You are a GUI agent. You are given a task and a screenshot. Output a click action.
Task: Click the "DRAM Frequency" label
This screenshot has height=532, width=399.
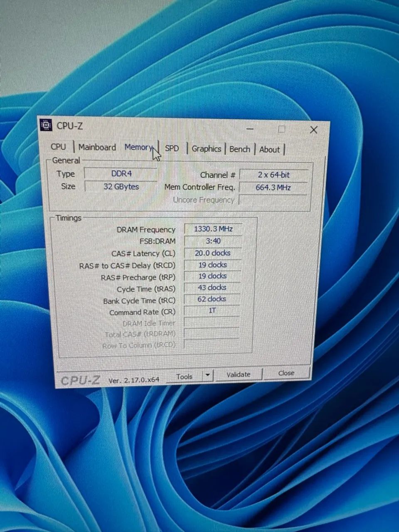click(x=146, y=230)
